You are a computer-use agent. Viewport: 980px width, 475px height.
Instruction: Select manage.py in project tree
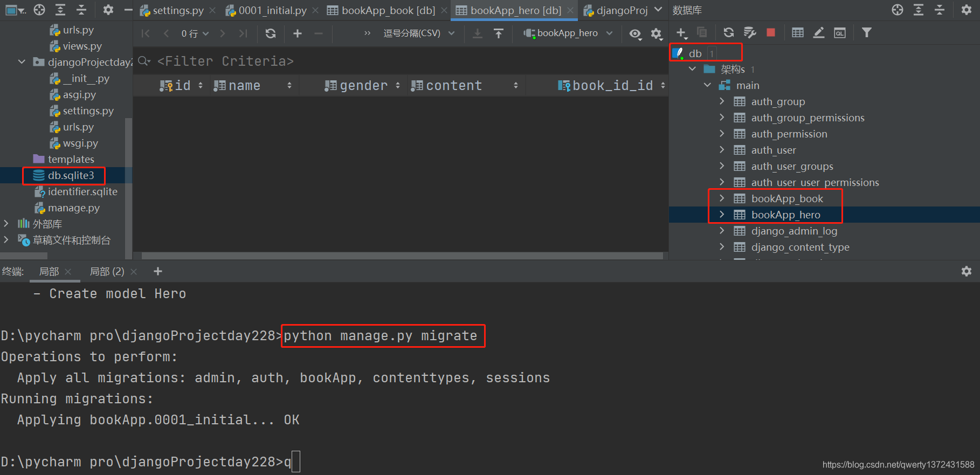[74, 208]
